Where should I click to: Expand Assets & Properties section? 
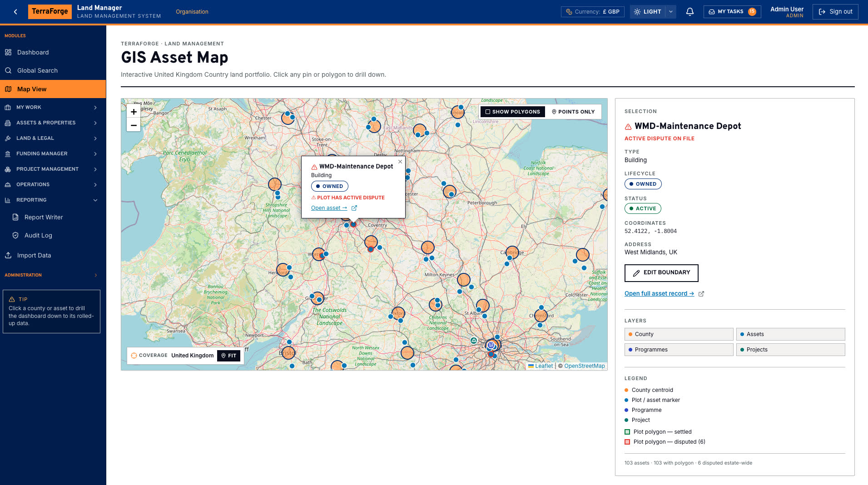53,123
